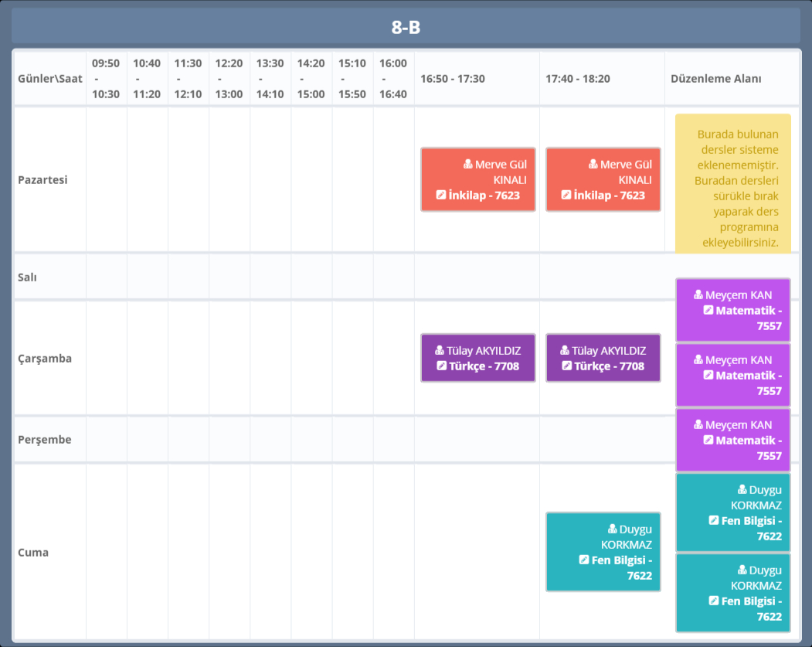
Task: Select the Perşembe row label
Action: coord(44,440)
